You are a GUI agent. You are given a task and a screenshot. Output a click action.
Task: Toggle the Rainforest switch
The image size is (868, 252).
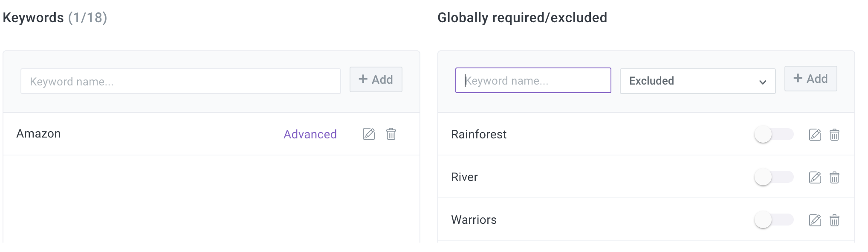click(774, 135)
